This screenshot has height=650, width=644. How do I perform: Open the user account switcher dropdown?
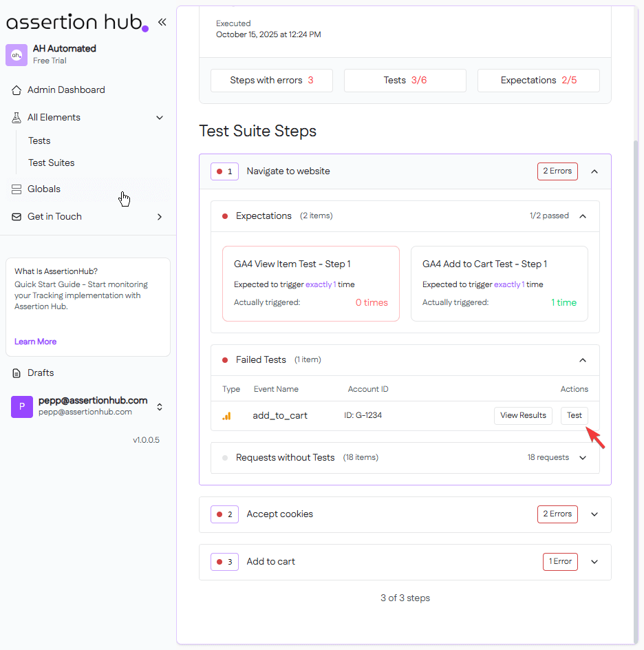pos(160,407)
